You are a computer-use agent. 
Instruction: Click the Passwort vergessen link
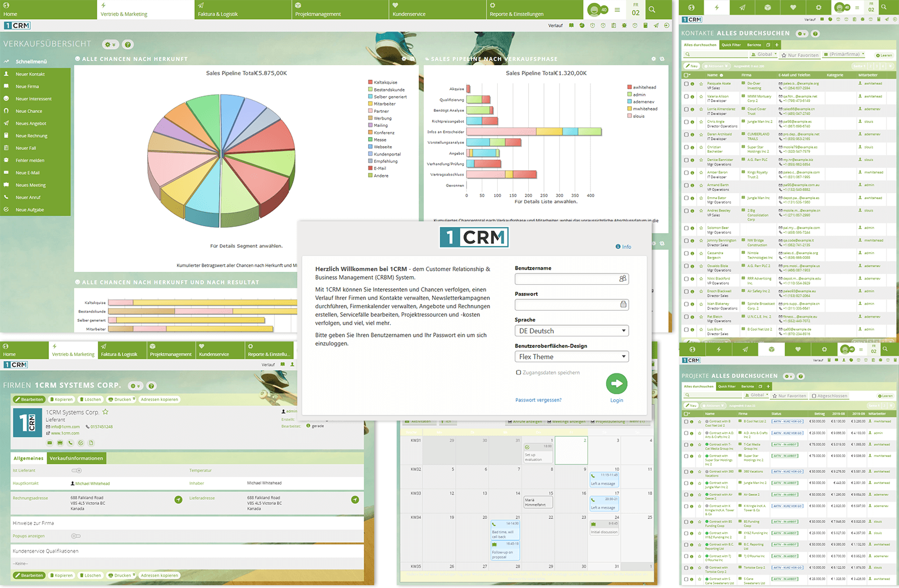(x=538, y=400)
